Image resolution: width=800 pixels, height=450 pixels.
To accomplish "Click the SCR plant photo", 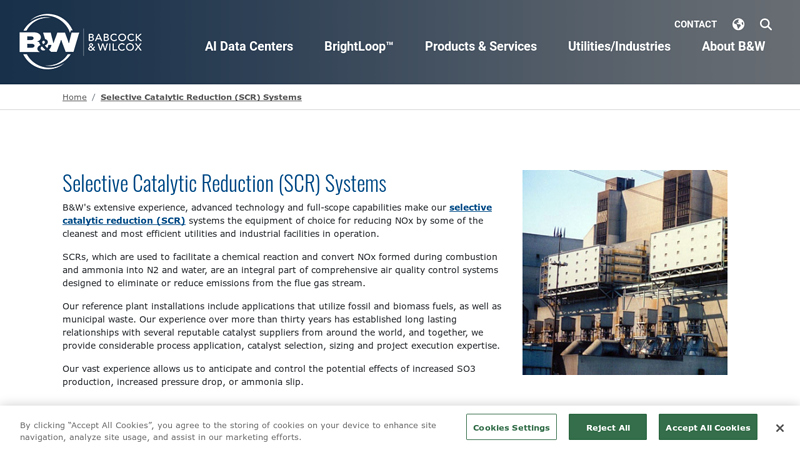I will click(624, 272).
